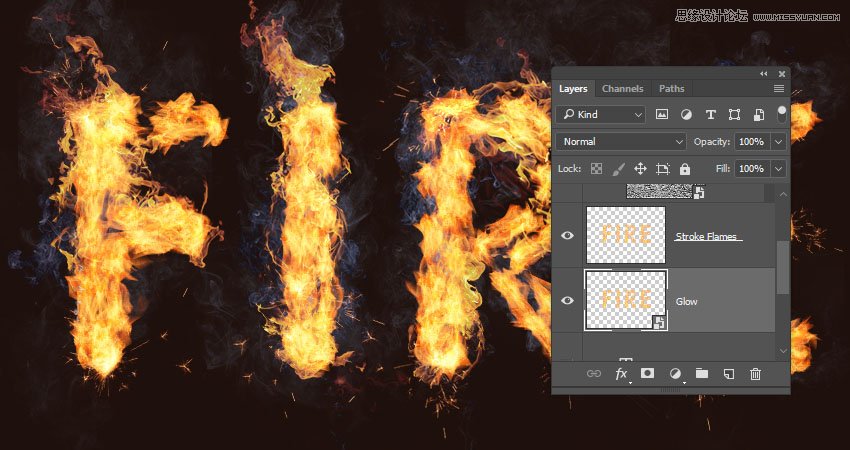This screenshot has width=850, height=450.
Task: Open the Layers panel options menu
Action: (778, 89)
